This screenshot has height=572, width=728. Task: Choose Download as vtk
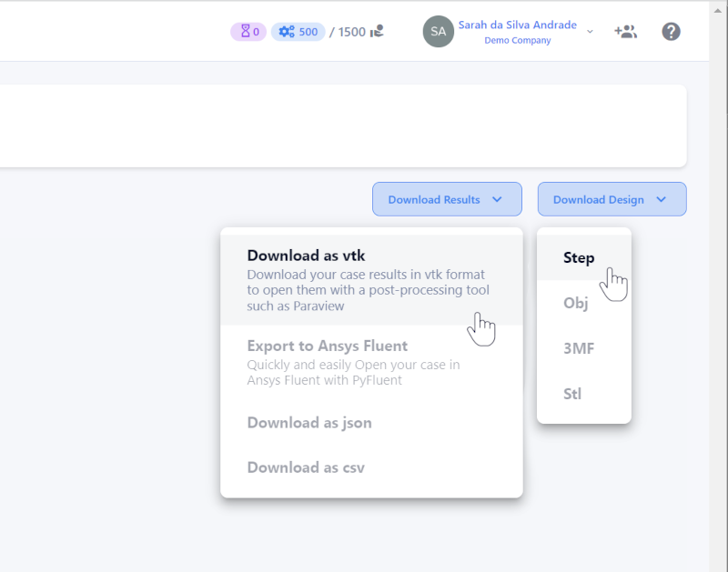pyautogui.click(x=371, y=280)
